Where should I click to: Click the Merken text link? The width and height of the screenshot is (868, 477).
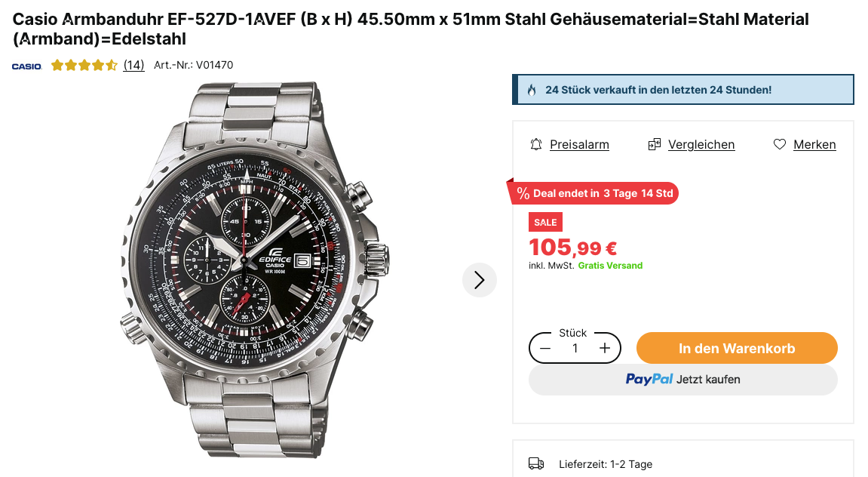814,144
